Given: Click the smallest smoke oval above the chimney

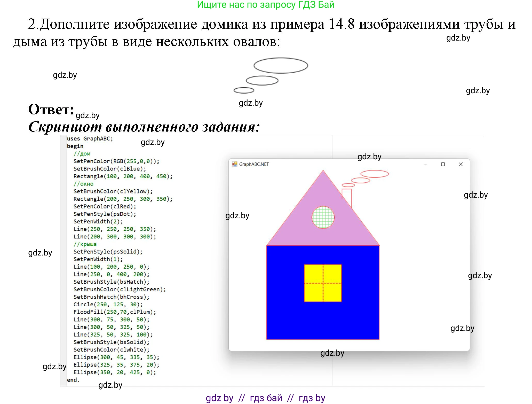Looking at the screenshot, I should [348, 185].
